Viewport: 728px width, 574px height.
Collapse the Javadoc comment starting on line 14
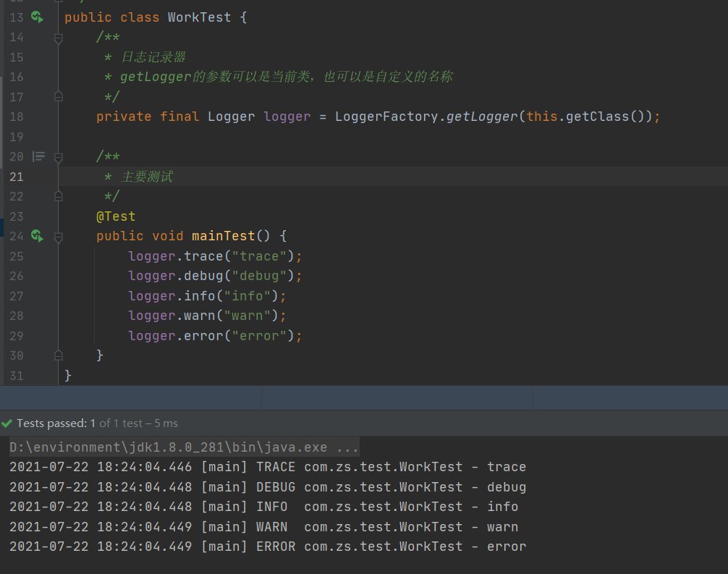(59, 38)
